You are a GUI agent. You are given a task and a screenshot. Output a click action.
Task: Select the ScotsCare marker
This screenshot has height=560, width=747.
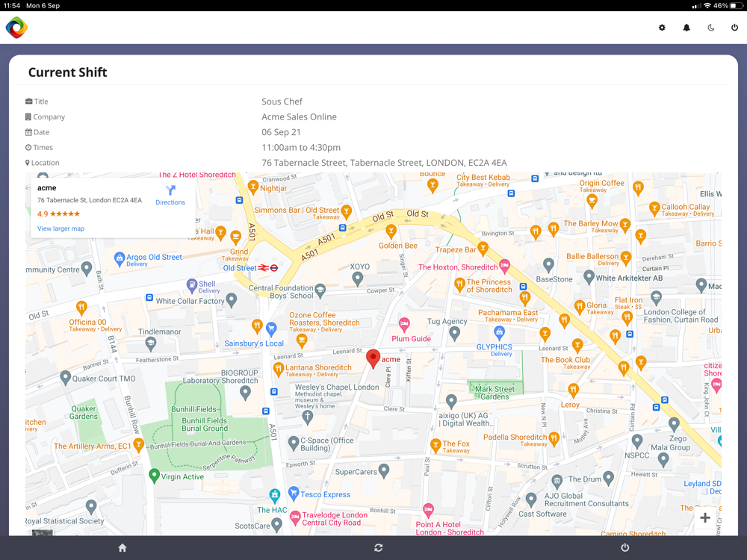click(276, 525)
